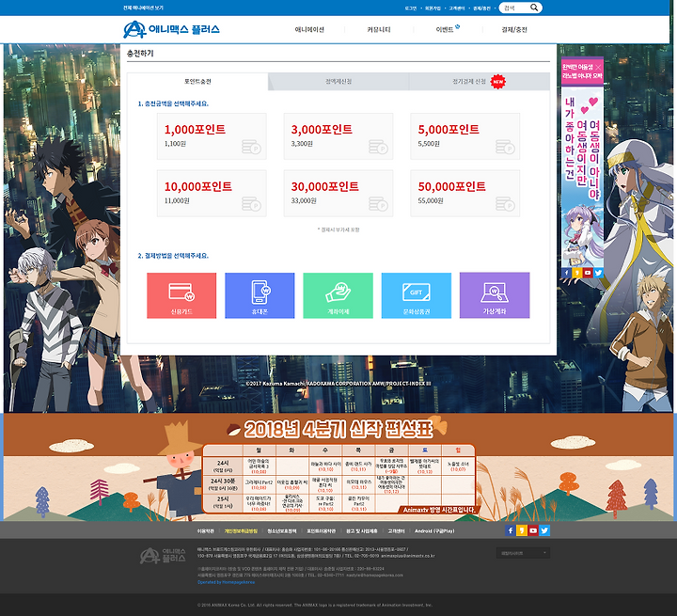The image size is (677, 616).
Task: Open 포인트이용약관 footer link
Action: click(322, 531)
